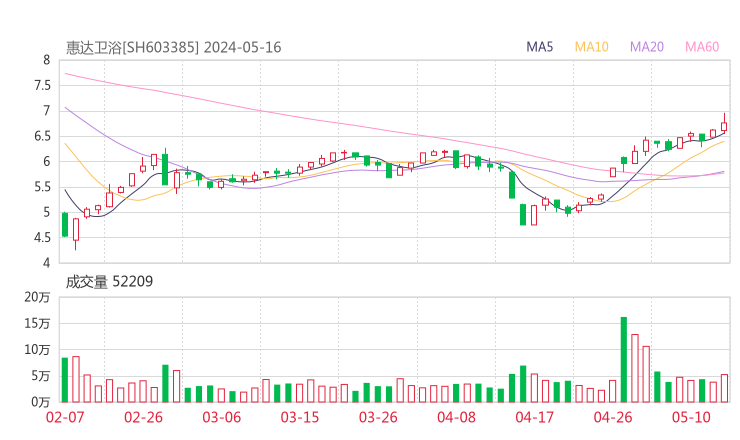The width and height of the screenshot is (740, 440).
Task: Click the volume axis label 15万
Action: [37, 324]
